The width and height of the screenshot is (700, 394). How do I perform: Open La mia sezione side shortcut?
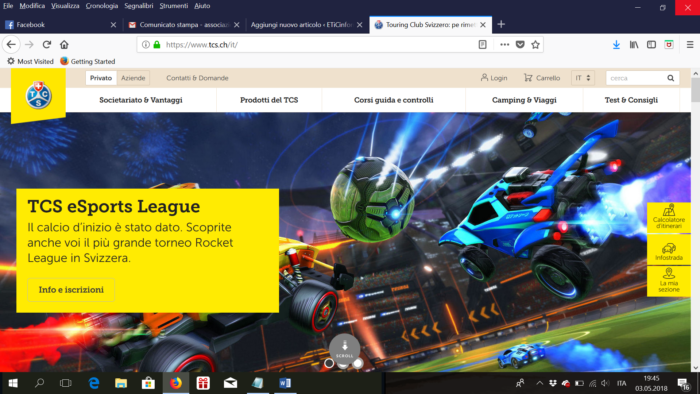click(x=668, y=281)
